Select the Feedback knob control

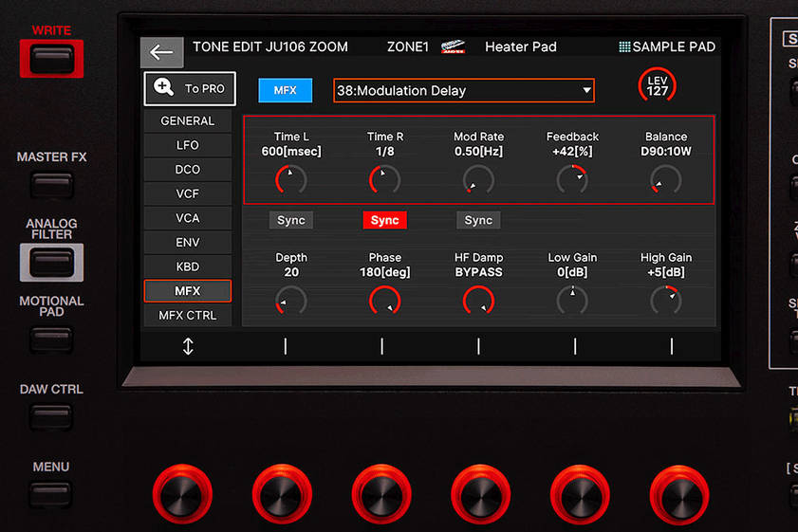tap(572, 178)
